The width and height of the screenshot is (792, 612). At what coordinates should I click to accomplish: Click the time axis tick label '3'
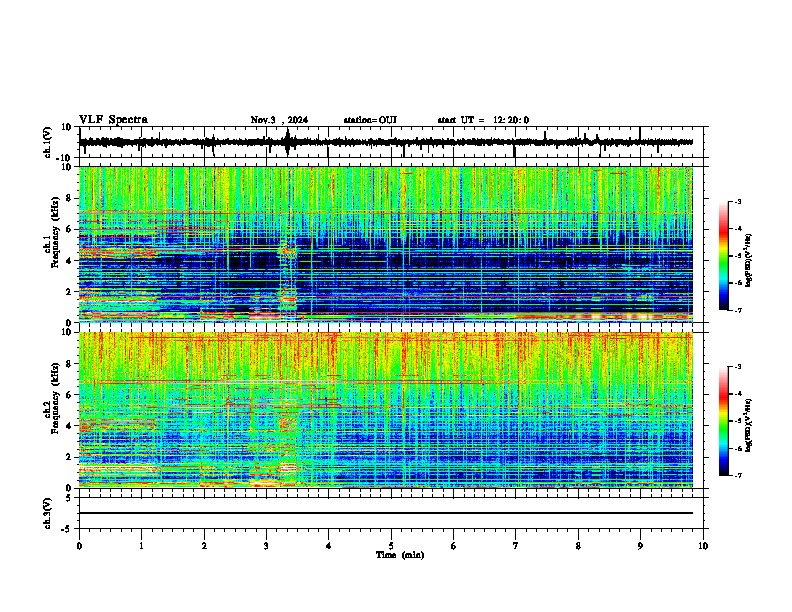pyautogui.click(x=266, y=546)
